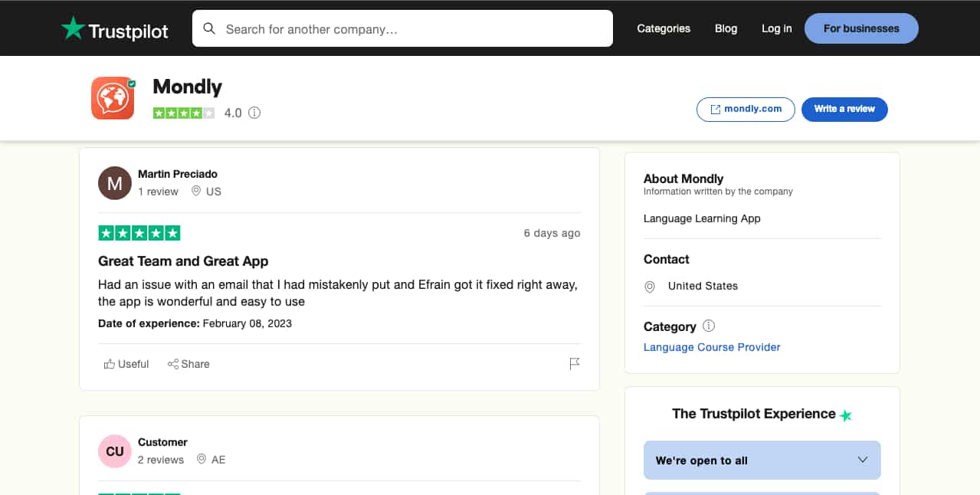Viewport: 980px width, 495px height.
Task: Open the Customer reviewer profile name
Action: [x=162, y=442]
